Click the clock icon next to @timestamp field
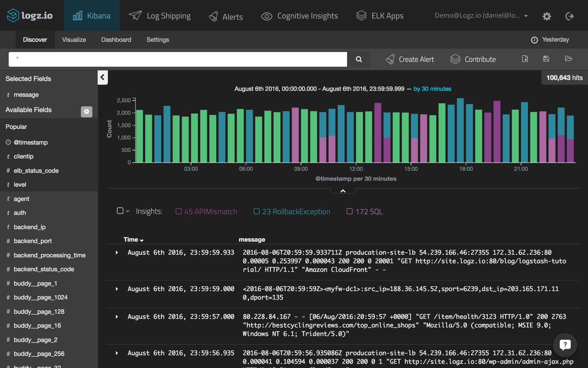 pyautogui.click(x=8, y=142)
